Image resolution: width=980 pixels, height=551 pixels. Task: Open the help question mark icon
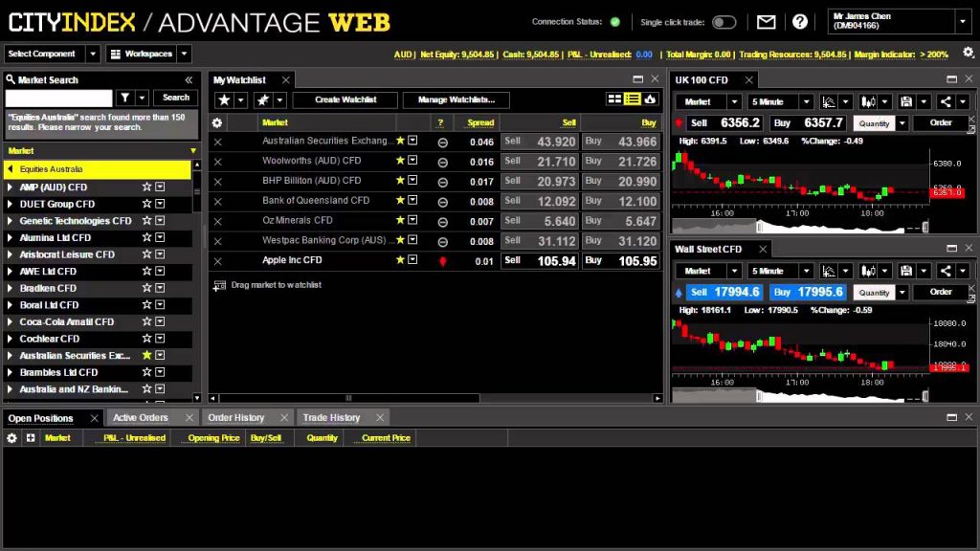pos(799,23)
